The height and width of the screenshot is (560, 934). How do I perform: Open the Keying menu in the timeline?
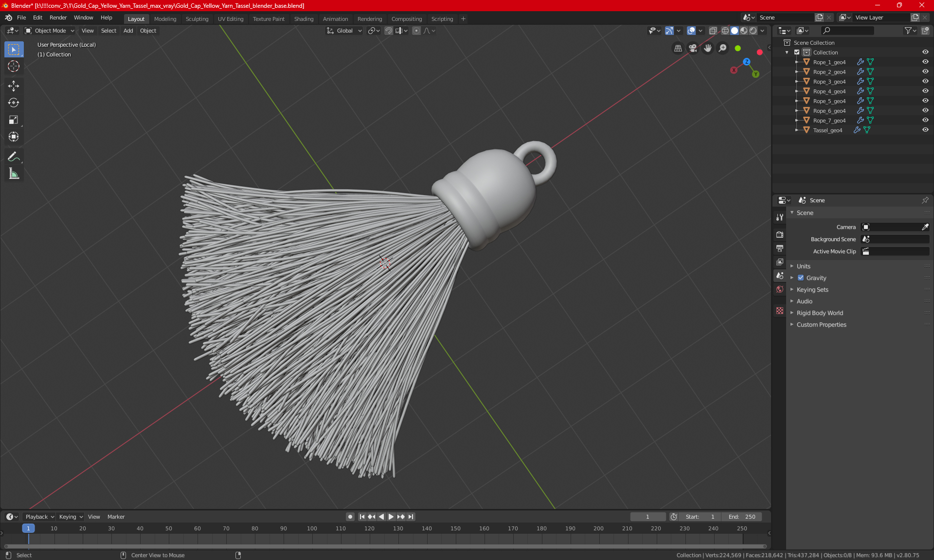pos(71,517)
